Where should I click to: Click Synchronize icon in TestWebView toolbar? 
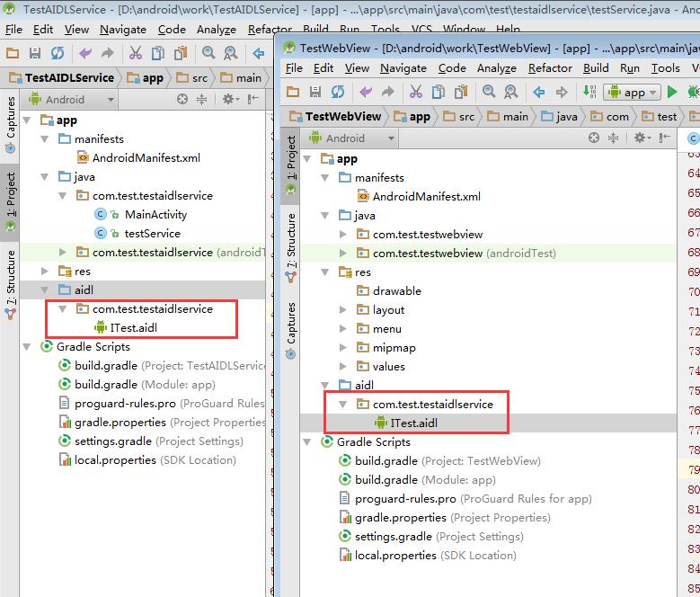[x=338, y=93]
